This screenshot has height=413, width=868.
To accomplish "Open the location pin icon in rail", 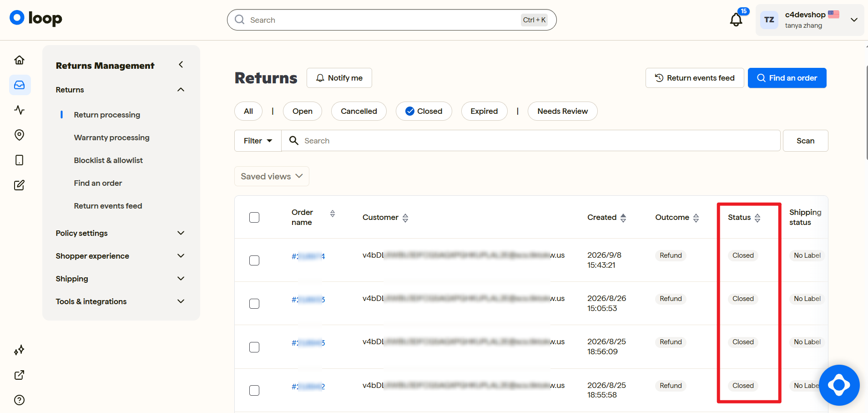I will [19, 135].
